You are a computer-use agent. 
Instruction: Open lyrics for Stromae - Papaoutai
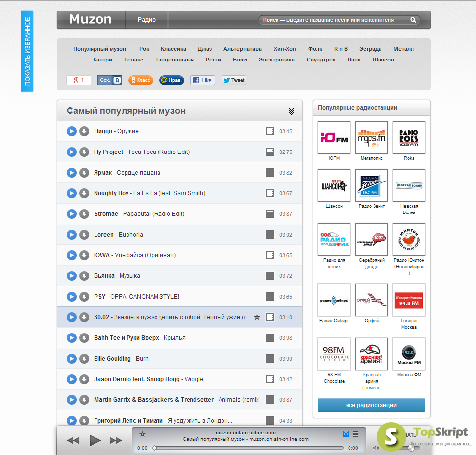click(x=270, y=214)
